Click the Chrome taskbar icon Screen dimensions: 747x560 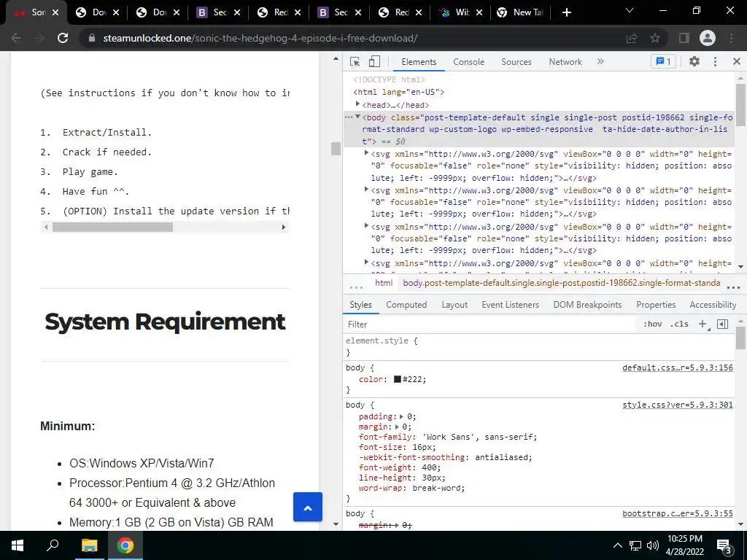coord(125,545)
